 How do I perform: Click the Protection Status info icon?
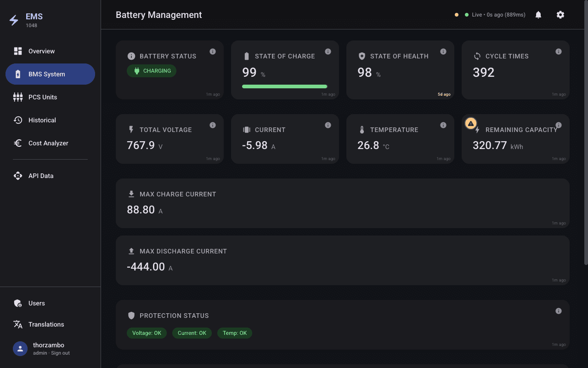click(x=559, y=311)
